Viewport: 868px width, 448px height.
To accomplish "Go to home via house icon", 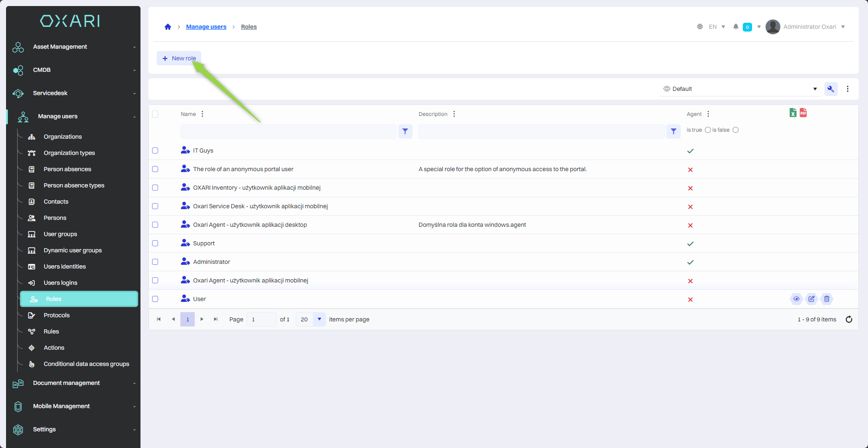I will pos(168,27).
